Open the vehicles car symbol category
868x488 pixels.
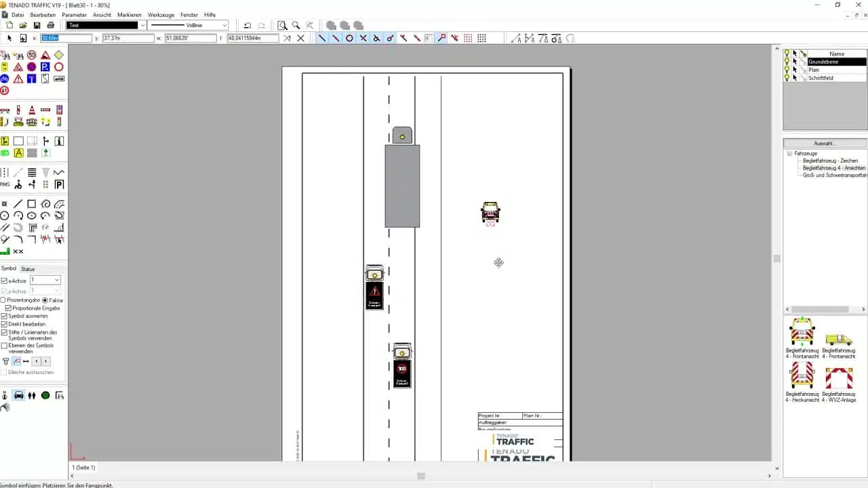coord(19,395)
